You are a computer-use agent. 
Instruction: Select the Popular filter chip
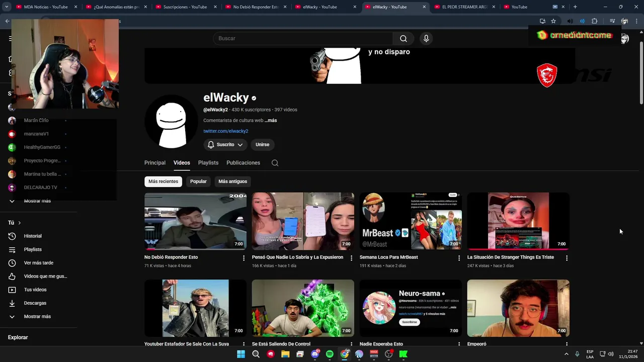(198, 182)
